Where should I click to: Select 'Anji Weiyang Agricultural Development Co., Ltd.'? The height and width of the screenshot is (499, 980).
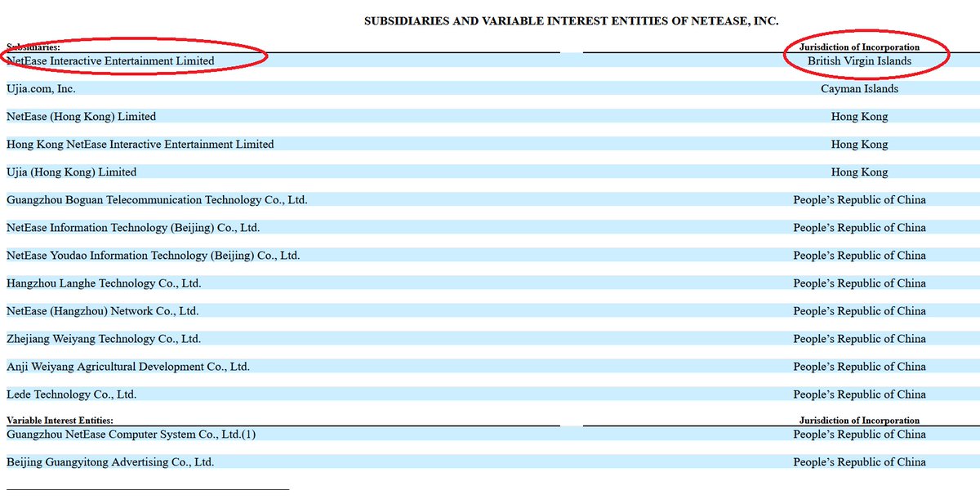128,366
